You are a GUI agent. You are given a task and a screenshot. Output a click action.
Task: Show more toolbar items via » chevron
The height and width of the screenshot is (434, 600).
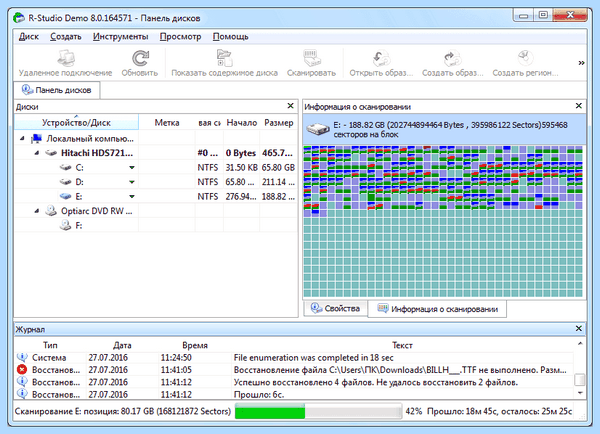point(581,63)
